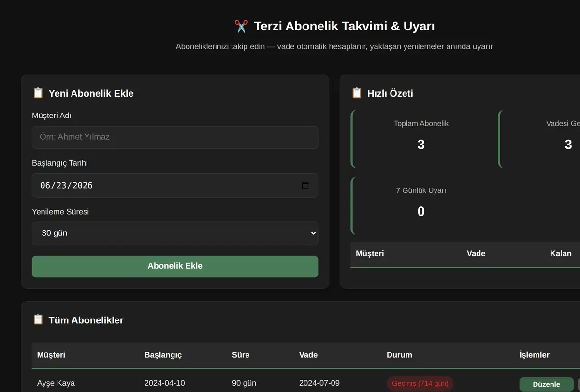Click the Geçmiş (714 gün) status badge
The width and height of the screenshot is (580, 392).
point(420,384)
